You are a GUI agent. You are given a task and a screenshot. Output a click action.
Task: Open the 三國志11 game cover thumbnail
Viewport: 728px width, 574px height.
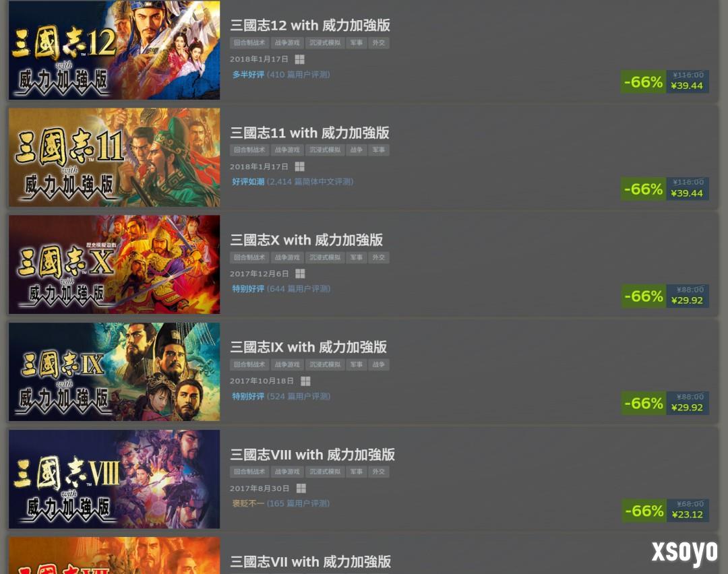(x=114, y=157)
